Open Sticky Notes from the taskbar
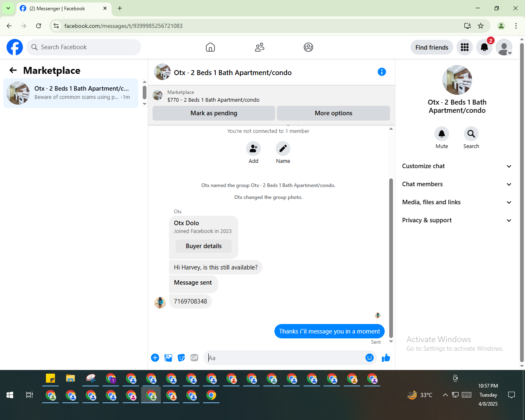Screen dimensions: 525x420 point(50,378)
